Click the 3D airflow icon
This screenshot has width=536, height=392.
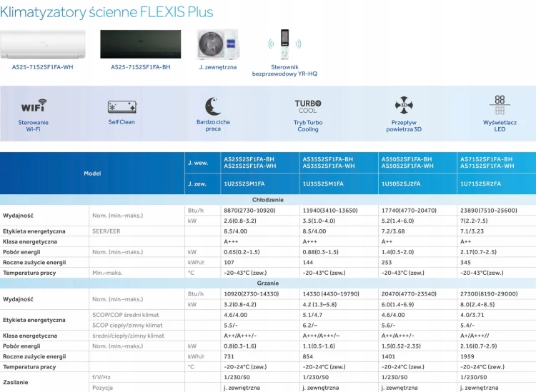[x=404, y=105]
